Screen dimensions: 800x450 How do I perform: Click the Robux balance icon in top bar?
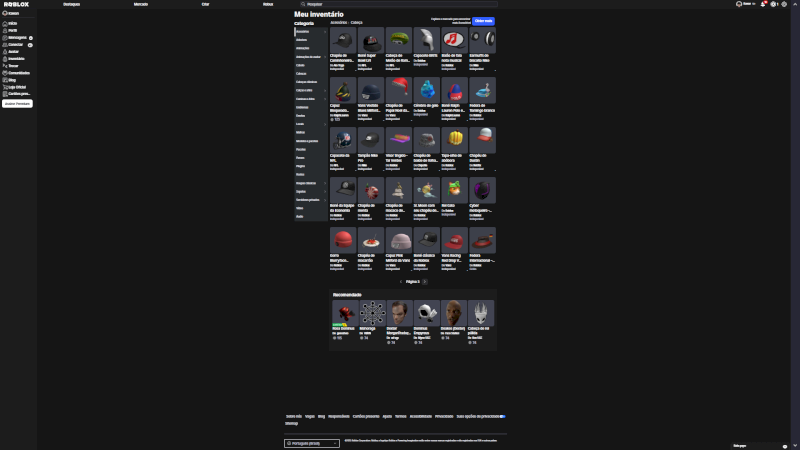[773, 4]
